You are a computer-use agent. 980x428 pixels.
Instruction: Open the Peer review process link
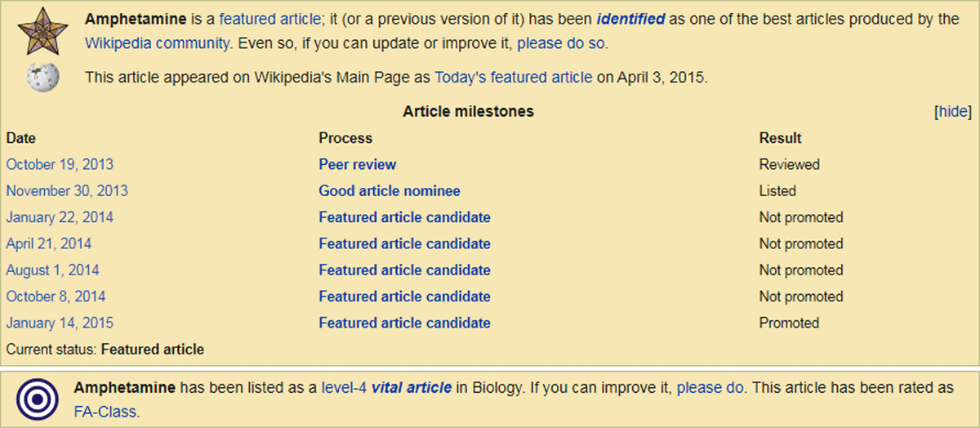coord(357,164)
